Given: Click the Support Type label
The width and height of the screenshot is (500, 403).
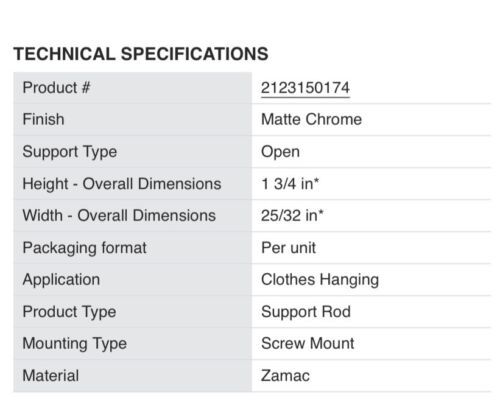Looking at the screenshot, I should (70, 152).
